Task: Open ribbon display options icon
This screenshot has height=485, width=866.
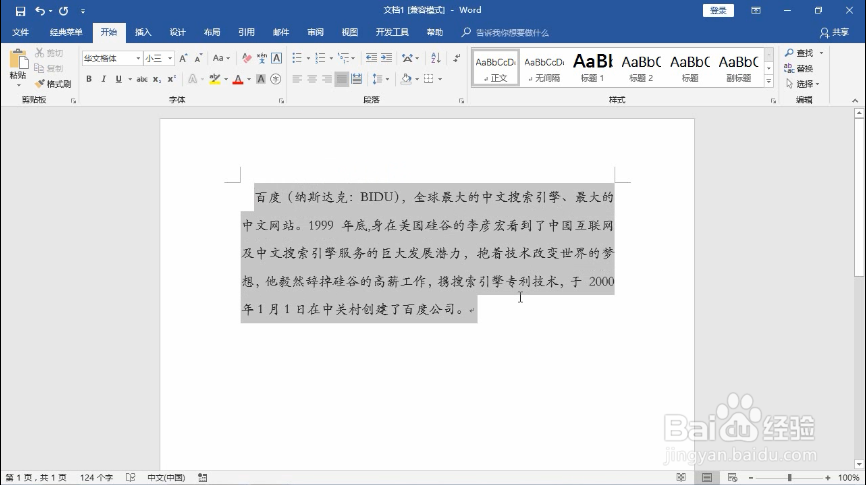Action: tap(756, 10)
